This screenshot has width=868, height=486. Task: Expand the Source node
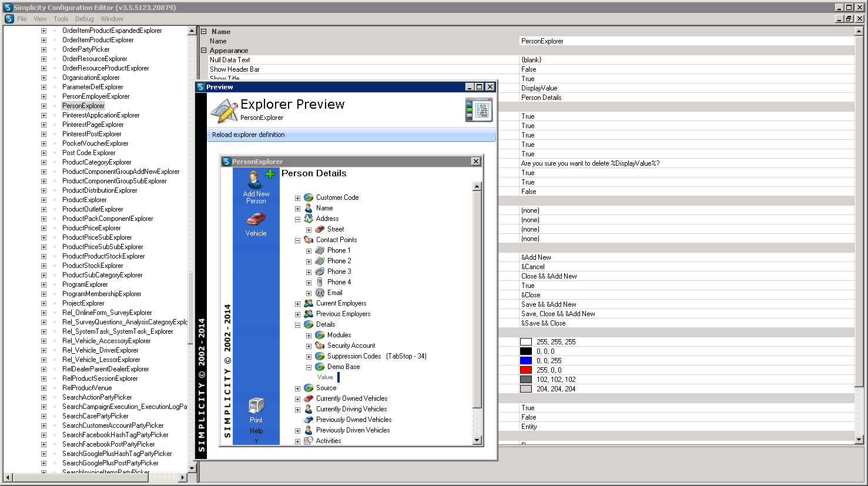[x=297, y=388]
